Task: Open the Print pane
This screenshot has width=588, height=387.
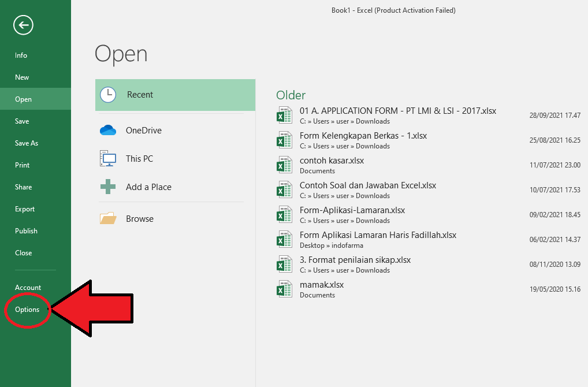Action: click(22, 165)
